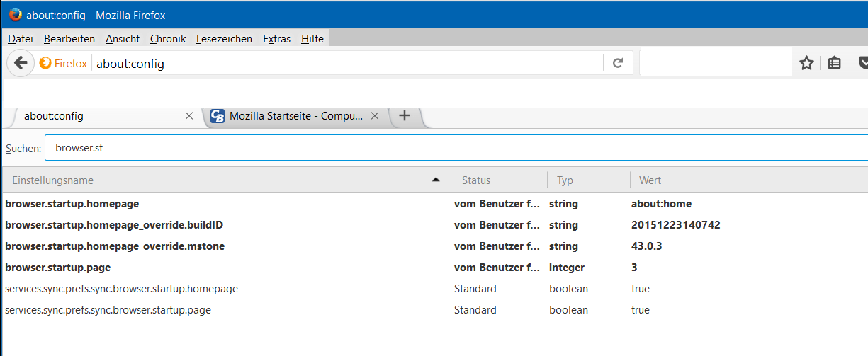Select services.sync.prefs.sync.browser.startup.page row
Viewport: 868px width, 356px height.
click(x=435, y=310)
